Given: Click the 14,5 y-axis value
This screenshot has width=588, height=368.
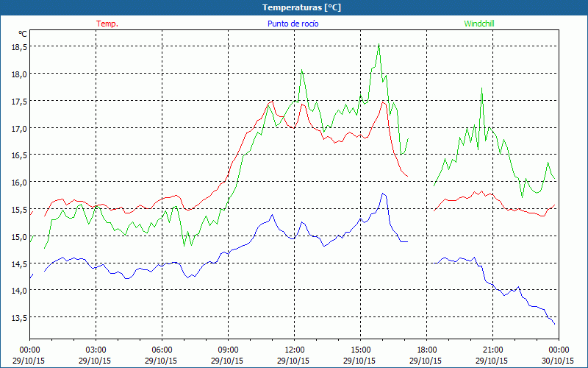Looking at the screenshot, I should 19,263.
